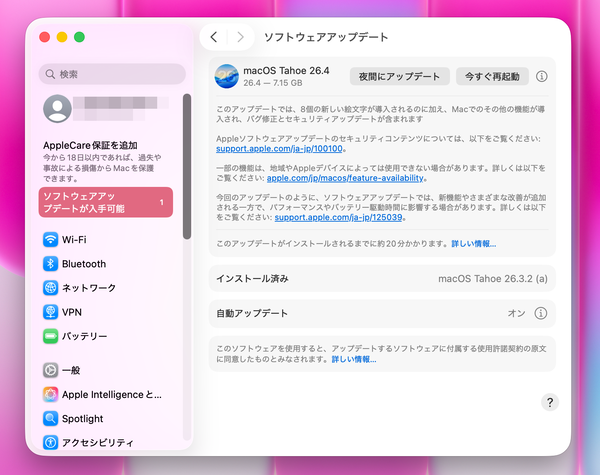Open info for macOS Tahoe 26.4 update

coord(541,76)
